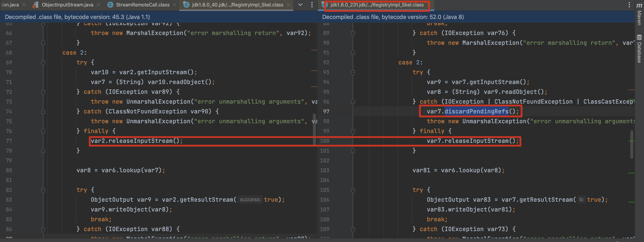Open right editor tab options kebab menu
The image size is (644, 242).
(629, 5)
